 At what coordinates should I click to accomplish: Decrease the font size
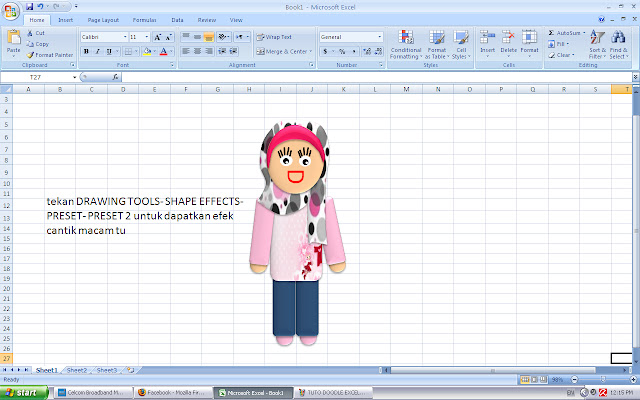[169, 37]
